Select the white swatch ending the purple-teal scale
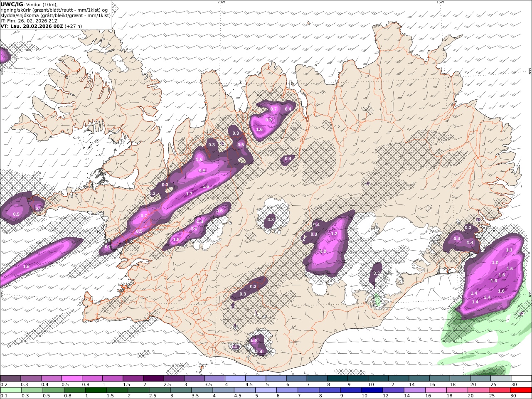Image resolution: width=532 pixels, height=399 pixels. 521,379
